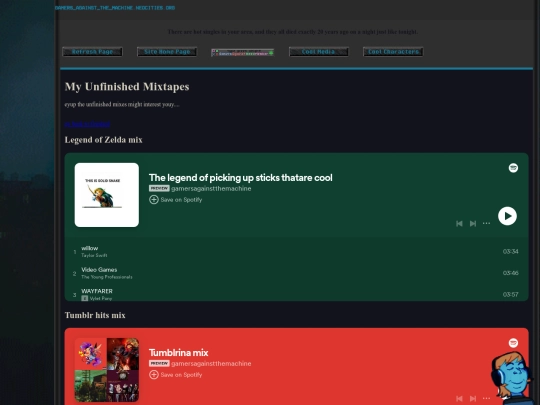Image resolution: width=540 pixels, height=405 pixels.
Task: Click the Taylor Swift artist name
Action: point(94,256)
